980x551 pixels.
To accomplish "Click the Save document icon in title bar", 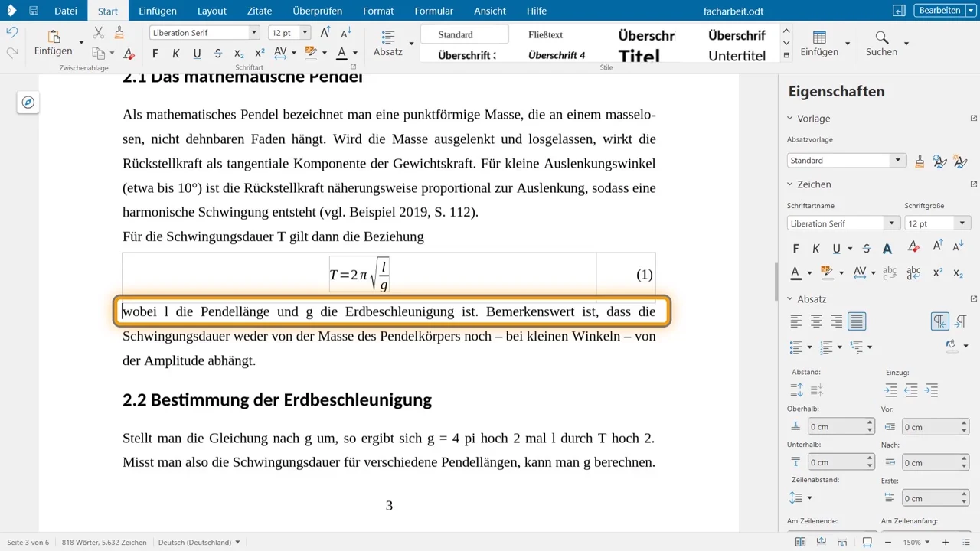I will tap(34, 11).
